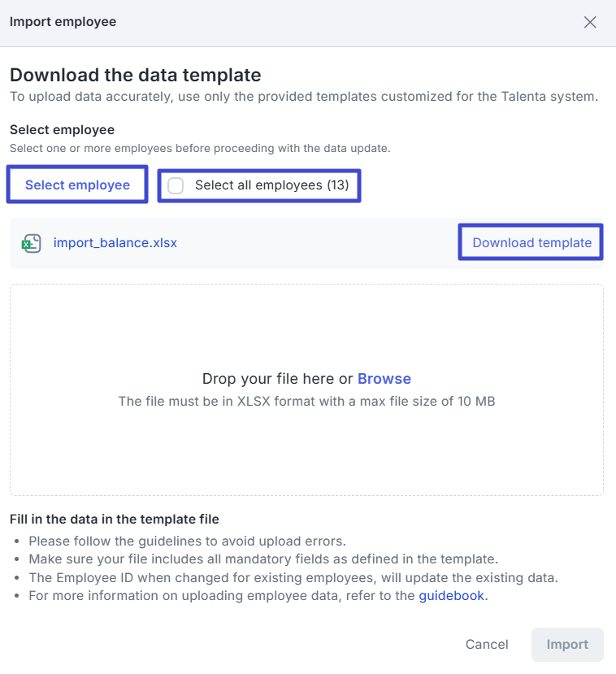
Task: Close the Import employee dialog
Action: click(x=590, y=22)
